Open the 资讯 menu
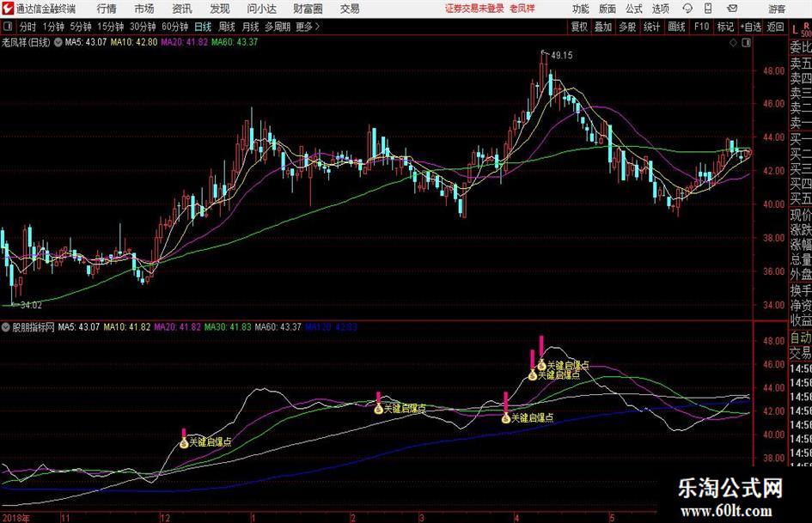Image resolution: width=812 pixels, height=523 pixels. [x=182, y=9]
